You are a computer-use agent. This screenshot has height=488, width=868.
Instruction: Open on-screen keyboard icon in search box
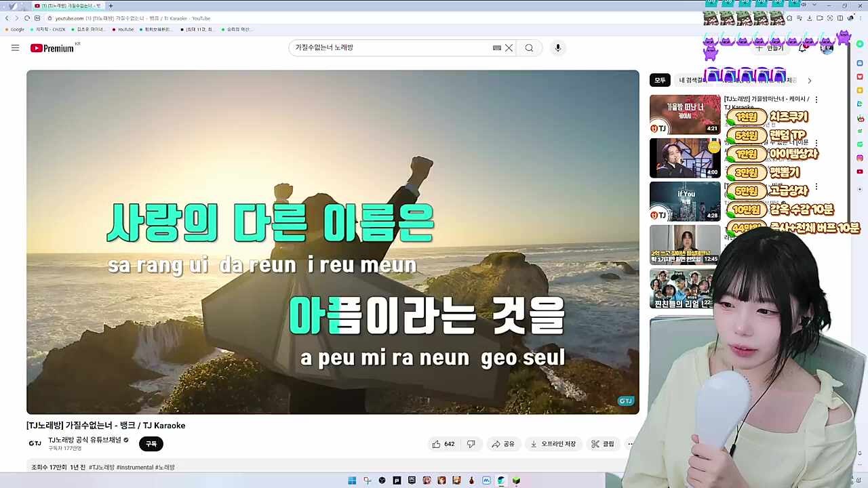click(x=496, y=47)
